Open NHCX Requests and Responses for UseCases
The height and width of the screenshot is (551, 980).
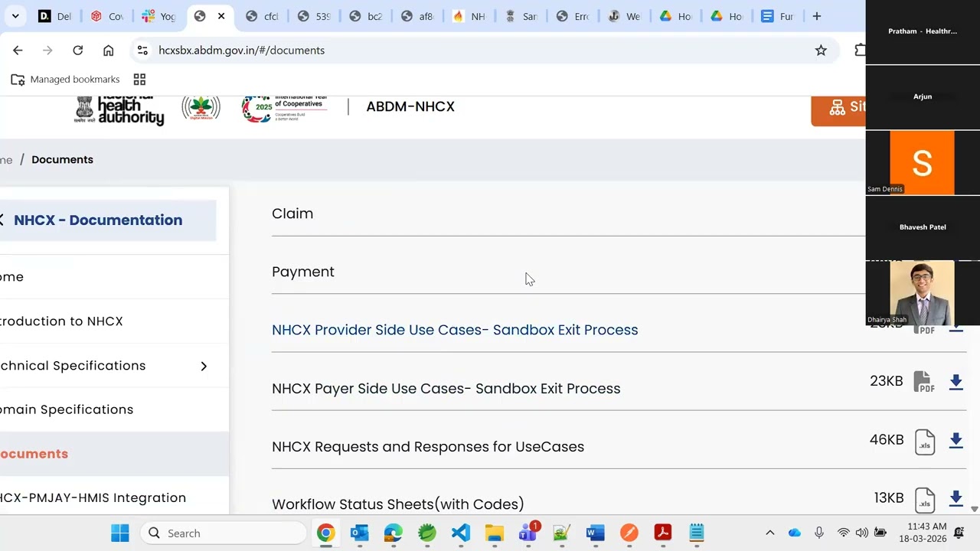(x=428, y=447)
